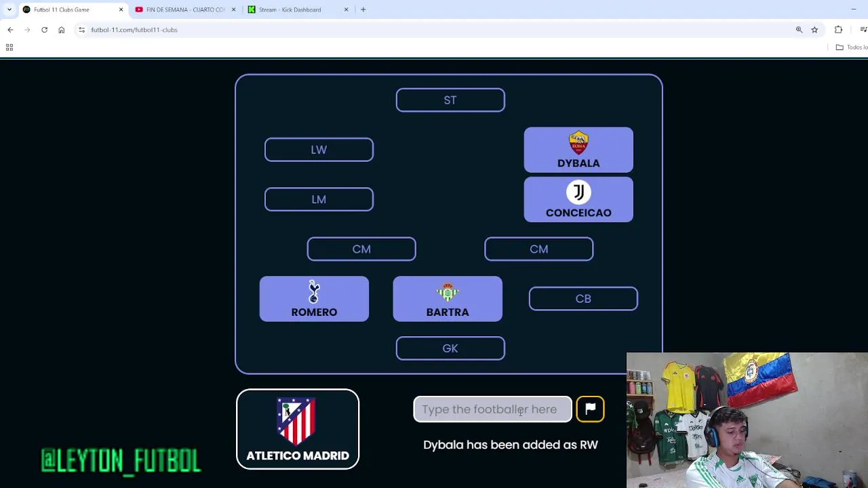This screenshot has height=488, width=868.
Task: Click the Conceicao Juventus card
Action: click(578, 200)
